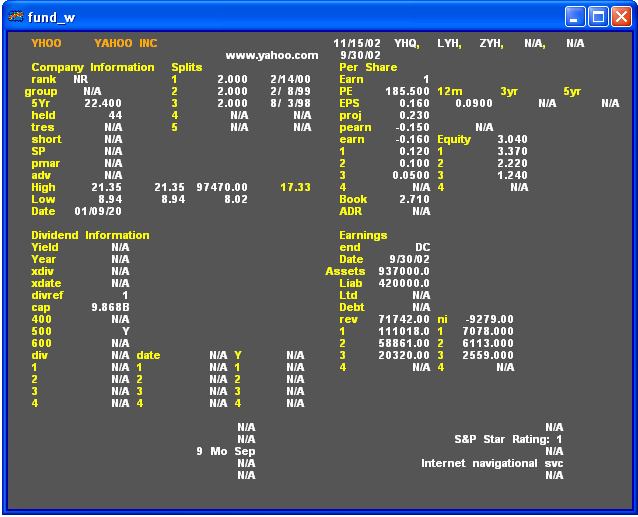
Task: Select the 97470.00 volume value
Action: click(222, 188)
